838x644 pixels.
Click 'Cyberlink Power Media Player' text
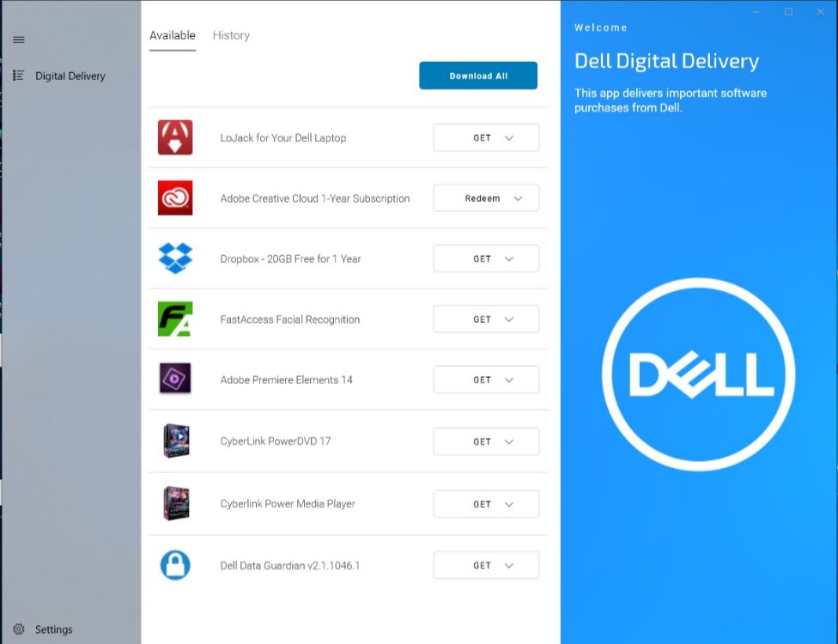(288, 503)
